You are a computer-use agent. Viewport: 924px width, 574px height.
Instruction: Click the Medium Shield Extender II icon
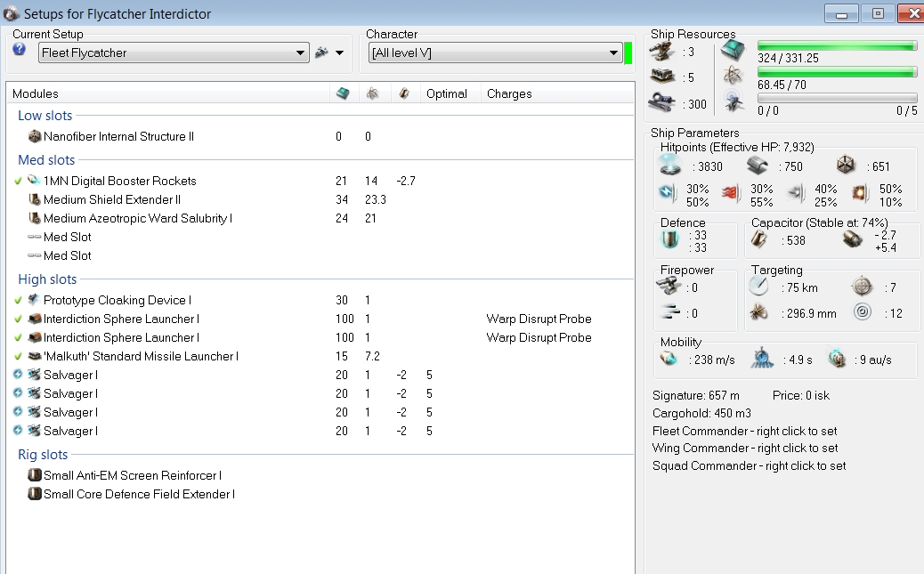coord(35,199)
